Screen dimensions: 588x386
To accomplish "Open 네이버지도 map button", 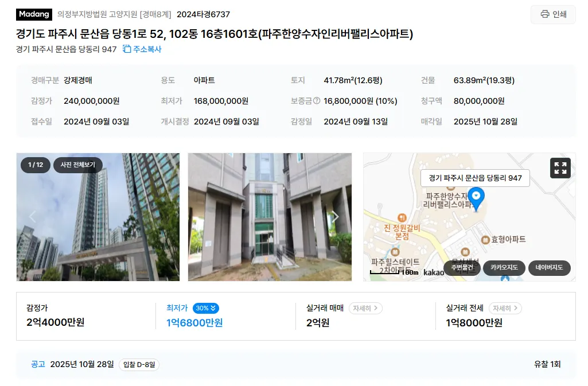I will pyautogui.click(x=549, y=268).
